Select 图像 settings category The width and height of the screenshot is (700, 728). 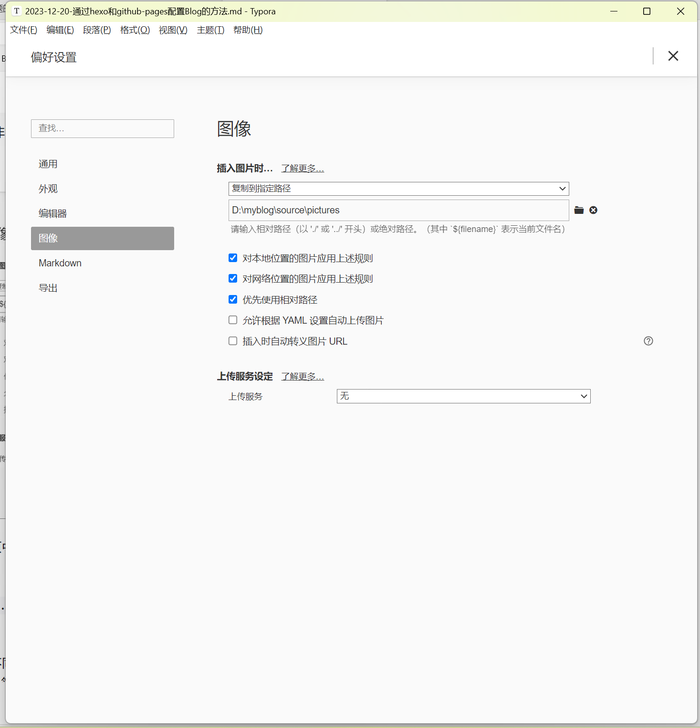[x=103, y=238]
